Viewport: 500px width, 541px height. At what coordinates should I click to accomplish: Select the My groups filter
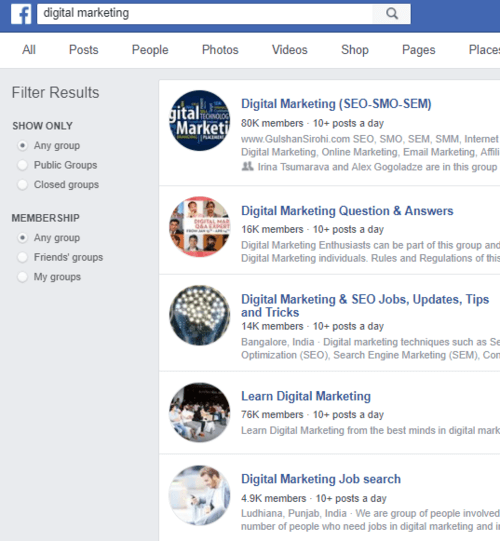[x=22, y=277]
